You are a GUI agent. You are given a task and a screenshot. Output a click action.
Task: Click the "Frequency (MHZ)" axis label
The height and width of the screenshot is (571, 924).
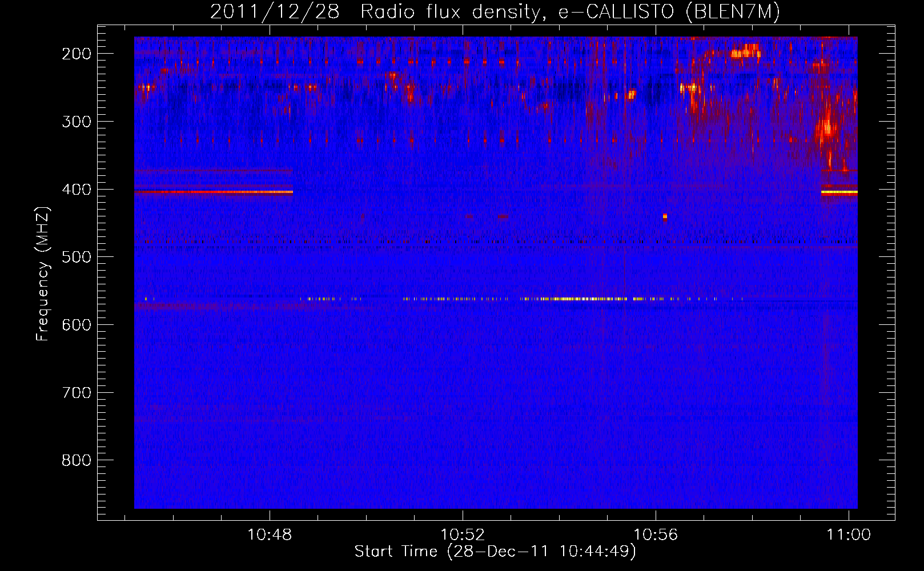[x=43, y=274]
